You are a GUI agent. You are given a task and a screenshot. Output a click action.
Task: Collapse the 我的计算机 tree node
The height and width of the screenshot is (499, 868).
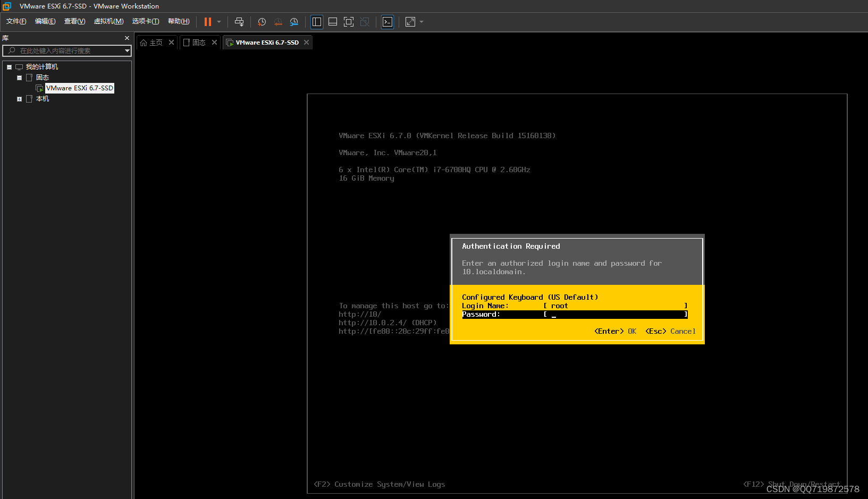click(x=9, y=67)
